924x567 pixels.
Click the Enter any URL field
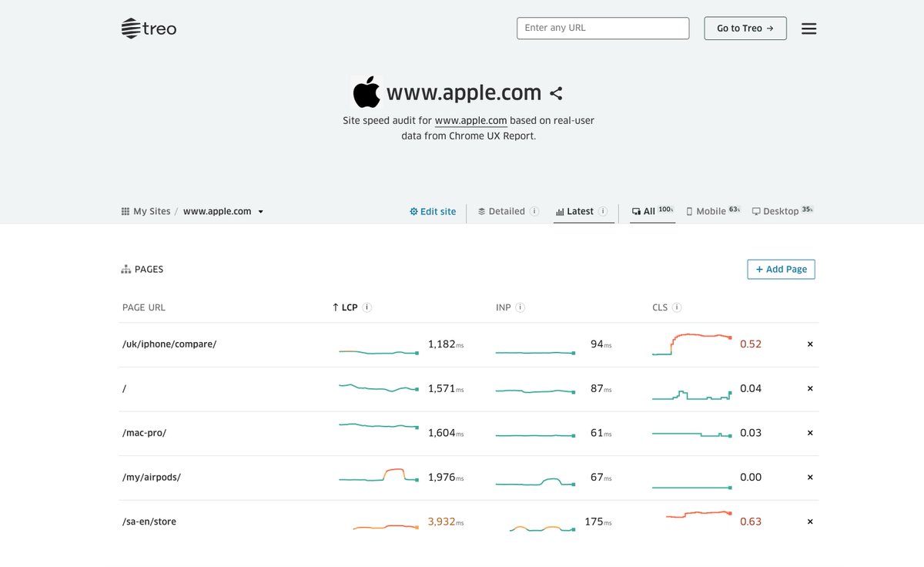[603, 28]
